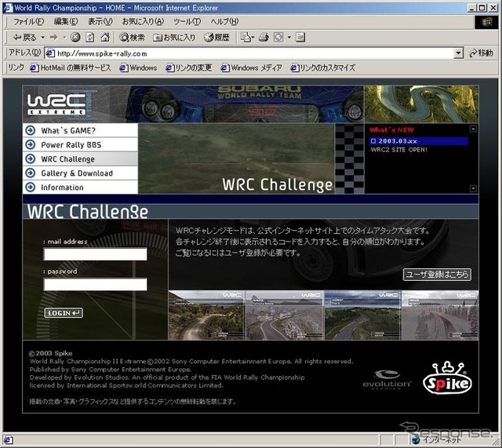
Task: Click the password input field
Action: pos(96,284)
